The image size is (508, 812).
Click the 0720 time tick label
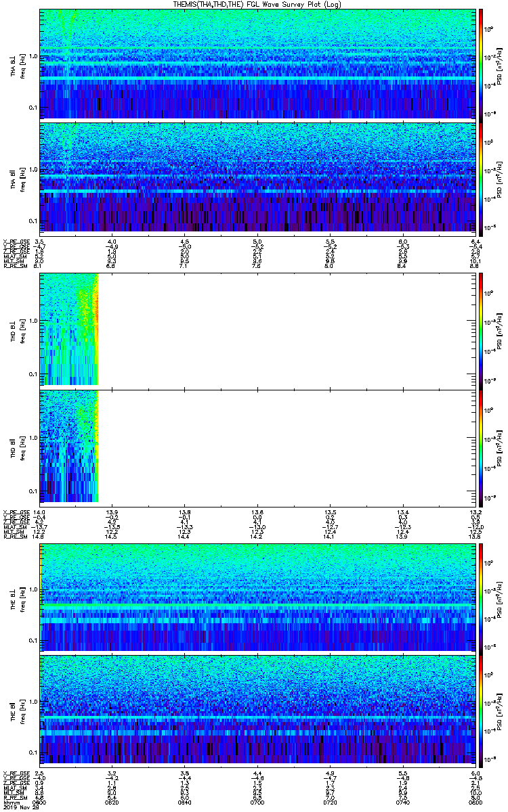coord(330,803)
